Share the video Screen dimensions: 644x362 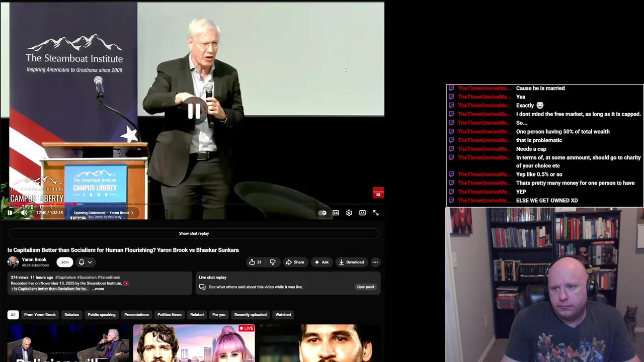tap(295, 262)
